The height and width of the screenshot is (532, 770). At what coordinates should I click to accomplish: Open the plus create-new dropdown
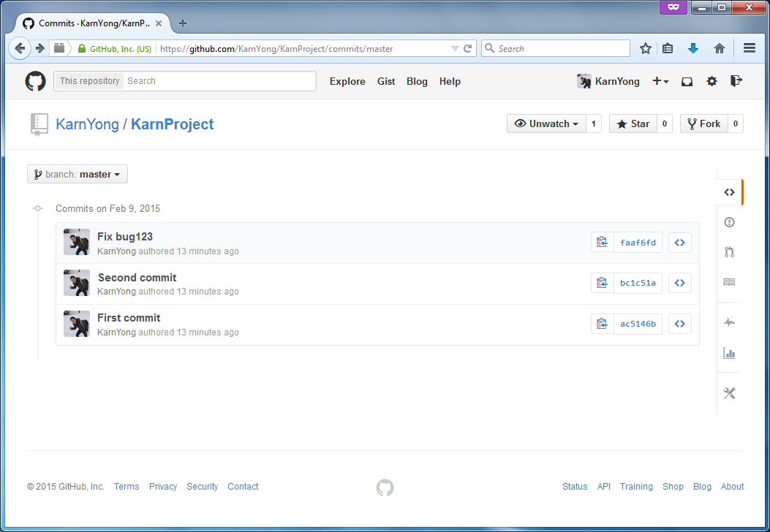coord(660,82)
